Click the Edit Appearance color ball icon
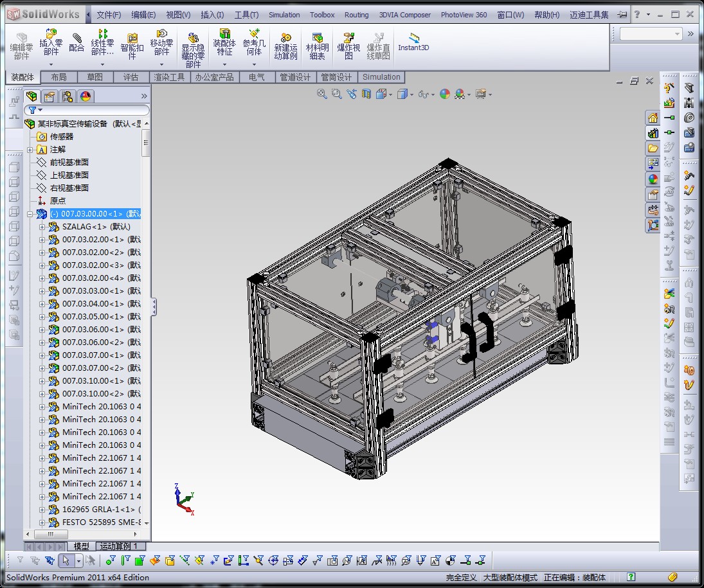This screenshot has width=704, height=588. 444,94
